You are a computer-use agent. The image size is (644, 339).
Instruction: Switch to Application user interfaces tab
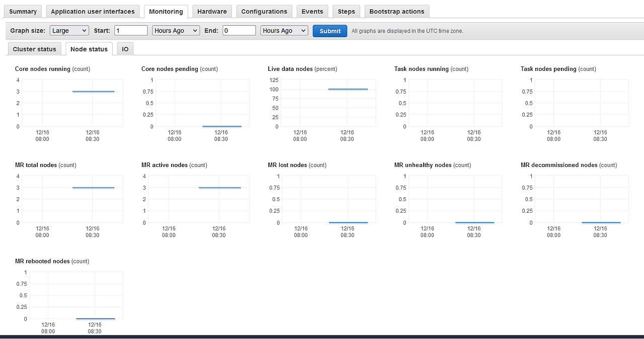(x=93, y=12)
